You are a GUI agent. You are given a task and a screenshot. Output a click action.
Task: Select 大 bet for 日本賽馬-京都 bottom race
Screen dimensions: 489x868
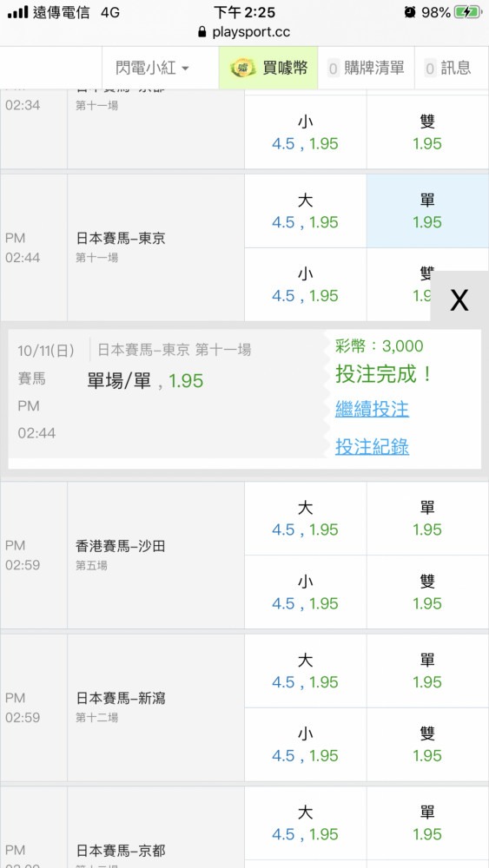306,823
